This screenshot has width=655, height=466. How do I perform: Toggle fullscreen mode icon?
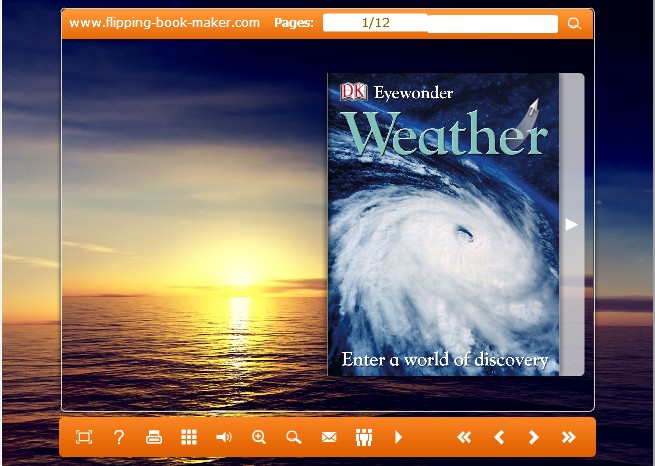tap(84, 437)
